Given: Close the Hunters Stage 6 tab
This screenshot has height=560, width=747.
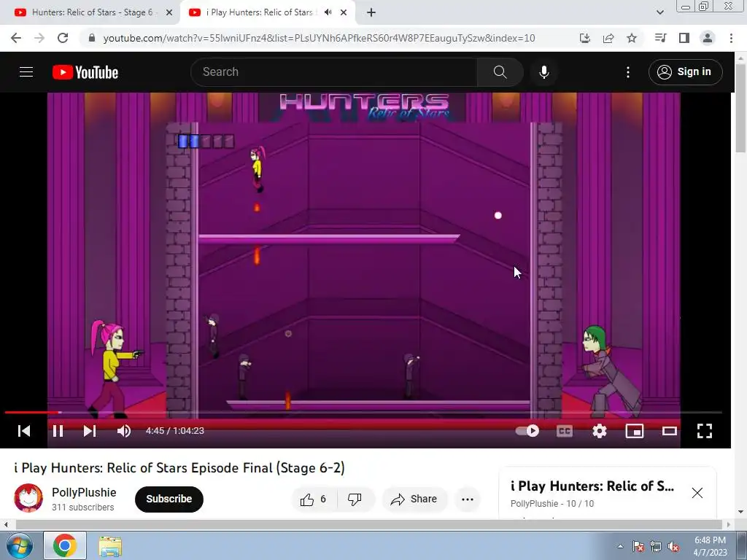Looking at the screenshot, I should point(169,13).
